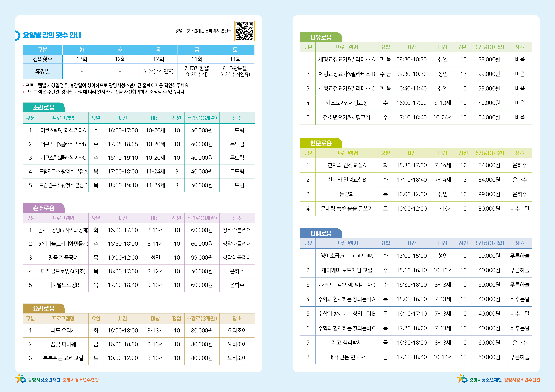Click the blue circle beside 요일별 강의 횟수 안내

(17, 36)
